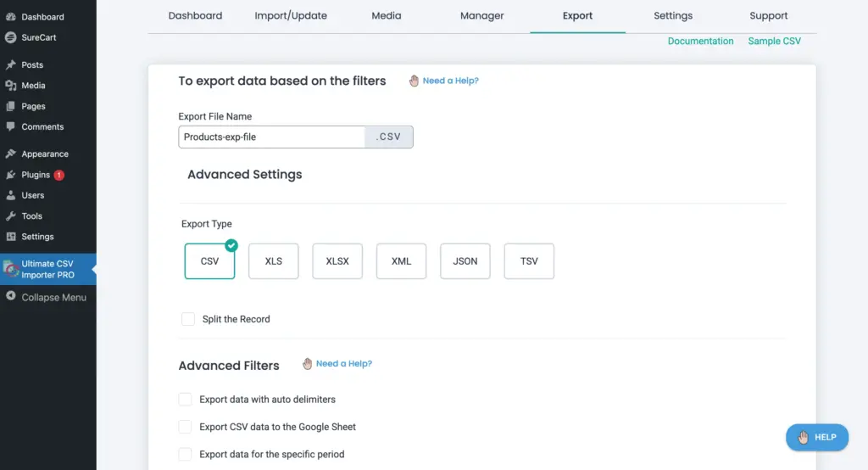This screenshot has height=470, width=868.
Task: Click the Posts pin icon
Action: pyautogui.click(x=10, y=64)
